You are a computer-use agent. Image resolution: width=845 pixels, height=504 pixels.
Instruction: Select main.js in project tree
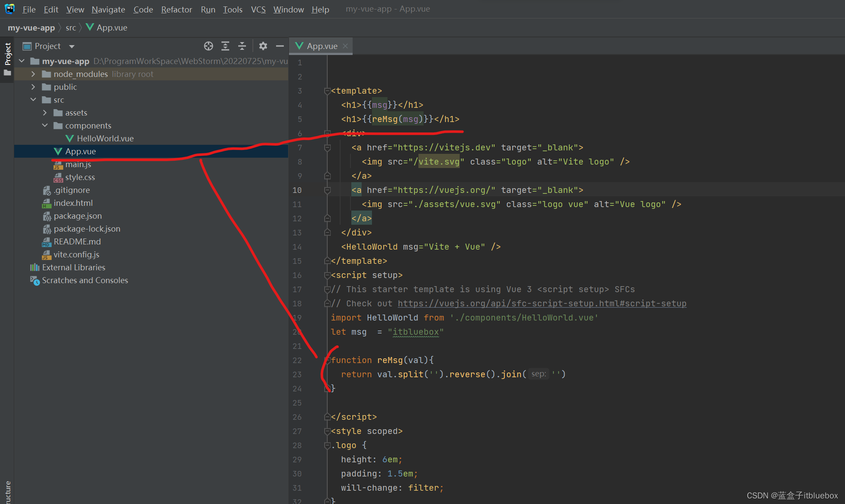78,164
